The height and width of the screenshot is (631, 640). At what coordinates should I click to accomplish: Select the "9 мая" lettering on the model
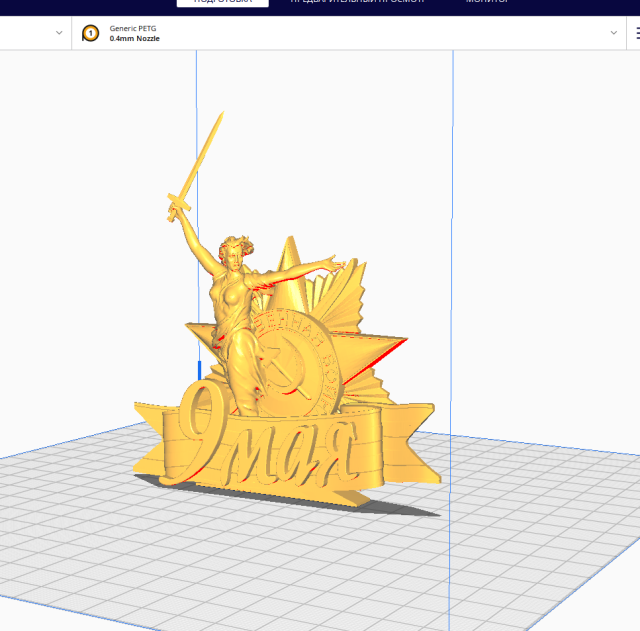(x=265, y=447)
